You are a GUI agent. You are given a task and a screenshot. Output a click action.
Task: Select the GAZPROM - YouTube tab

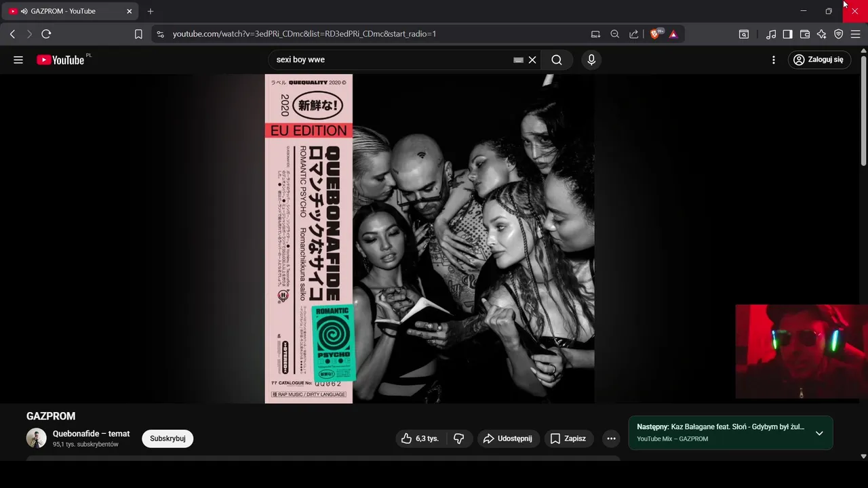point(71,12)
